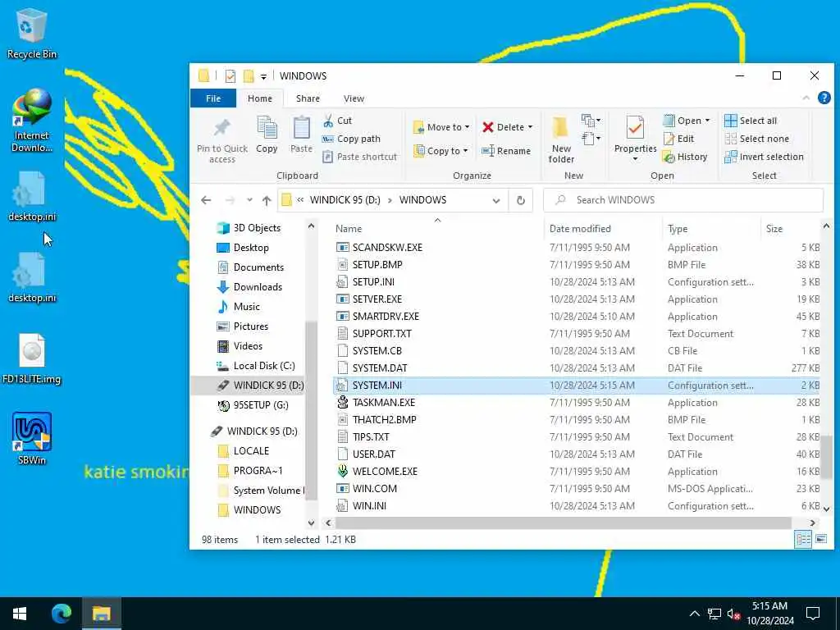Viewport: 840px width, 630px height.
Task: Sort files by Type column
Action: pos(711,229)
